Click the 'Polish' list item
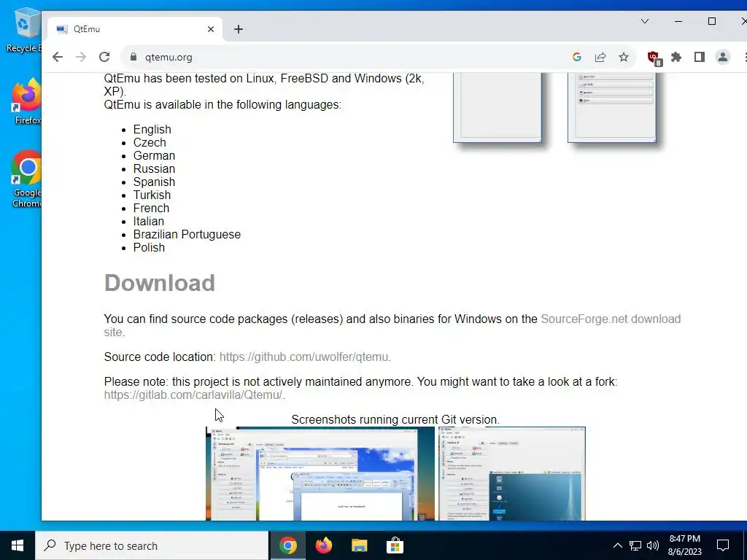 click(149, 247)
